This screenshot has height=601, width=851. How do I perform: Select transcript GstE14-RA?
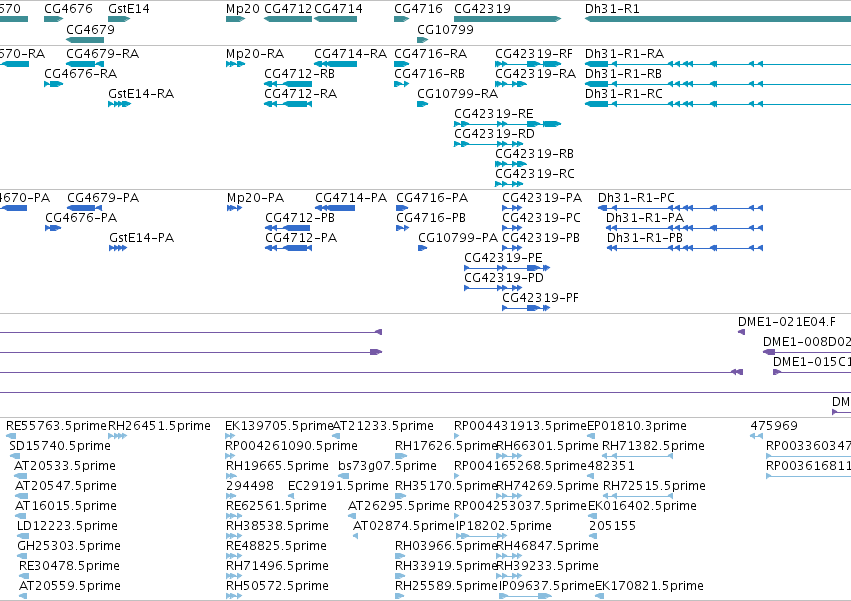[141, 93]
